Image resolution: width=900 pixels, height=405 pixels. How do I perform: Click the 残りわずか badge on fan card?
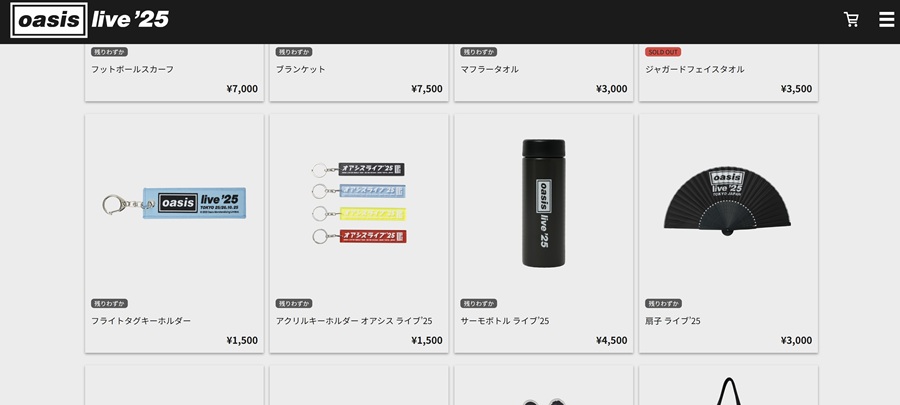663,303
